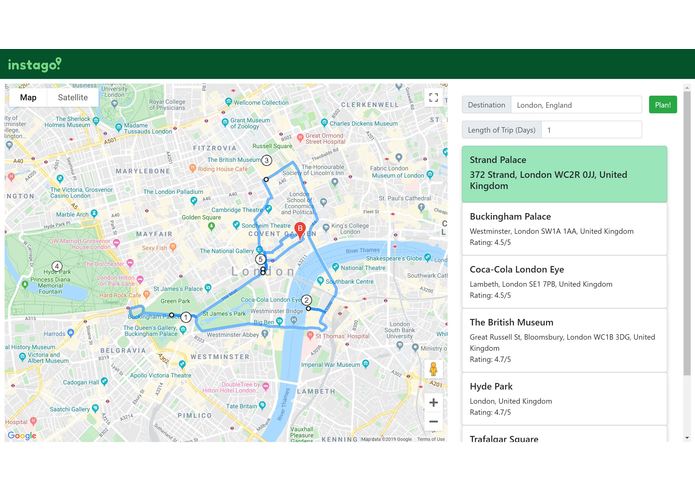Click the Hard Rock Cafe pin

tap(146, 294)
